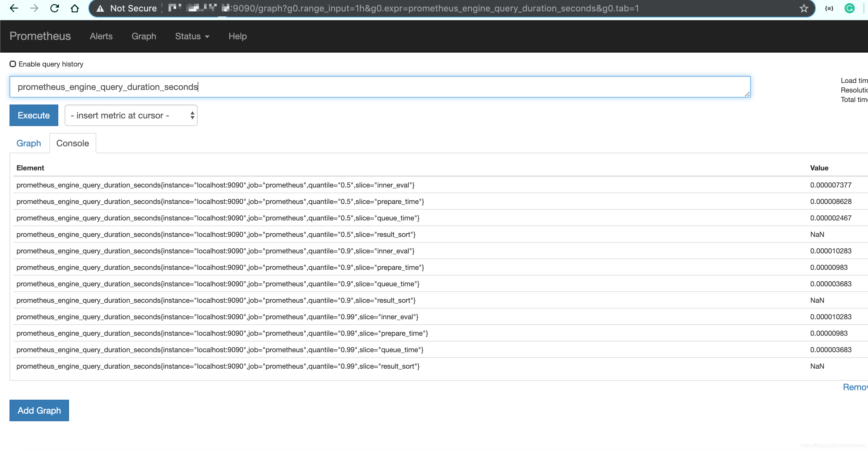Select the quantile 0.99 prepare_time row
This screenshot has height=451, width=868.
pyautogui.click(x=441, y=333)
